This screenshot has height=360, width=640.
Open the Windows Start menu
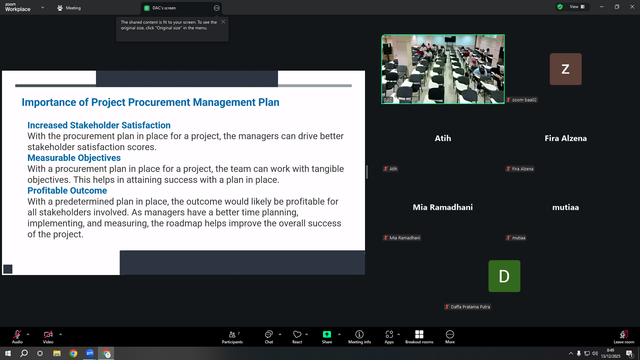point(8,353)
